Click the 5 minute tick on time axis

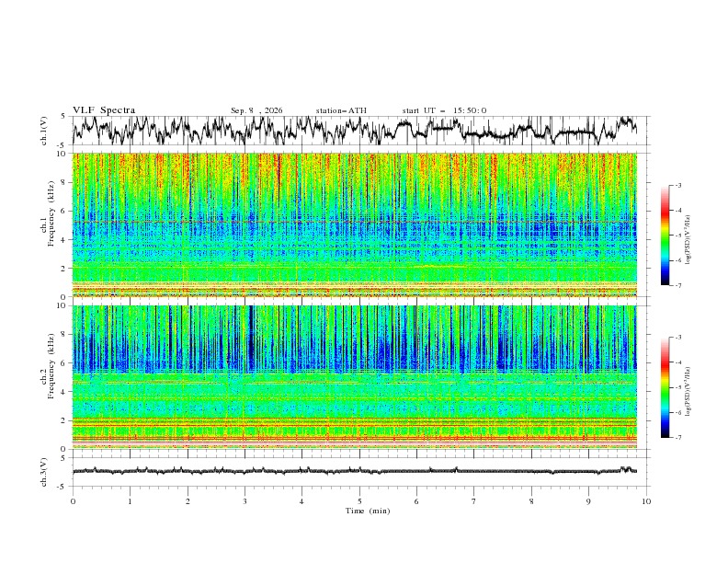click(359, 501)
